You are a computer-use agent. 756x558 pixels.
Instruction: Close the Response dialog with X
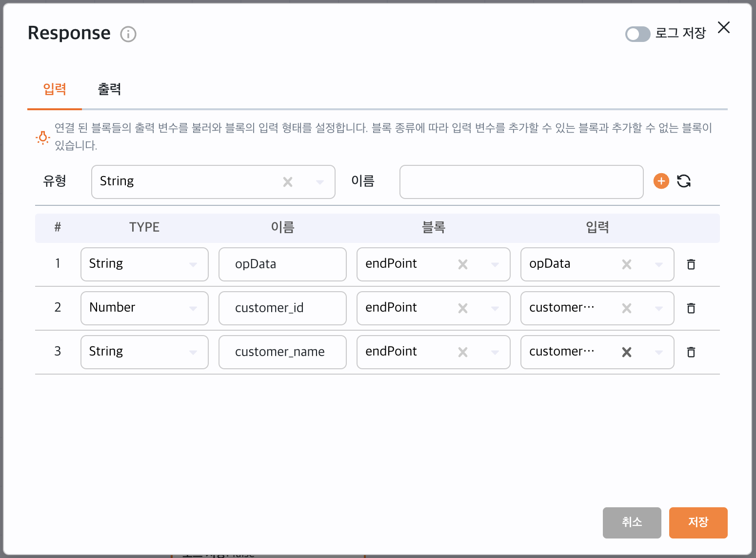pyautogui.click(x=724, y=28)
